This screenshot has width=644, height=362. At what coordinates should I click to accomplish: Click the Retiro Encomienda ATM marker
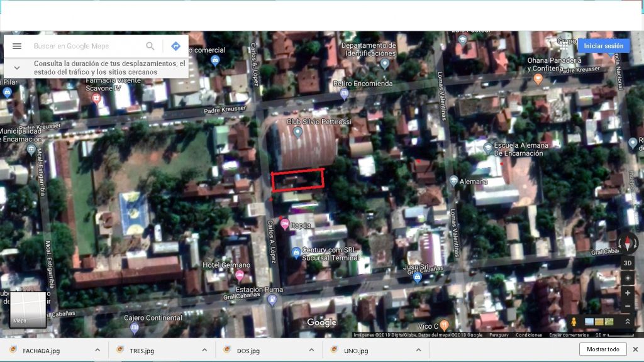(344, 95)
